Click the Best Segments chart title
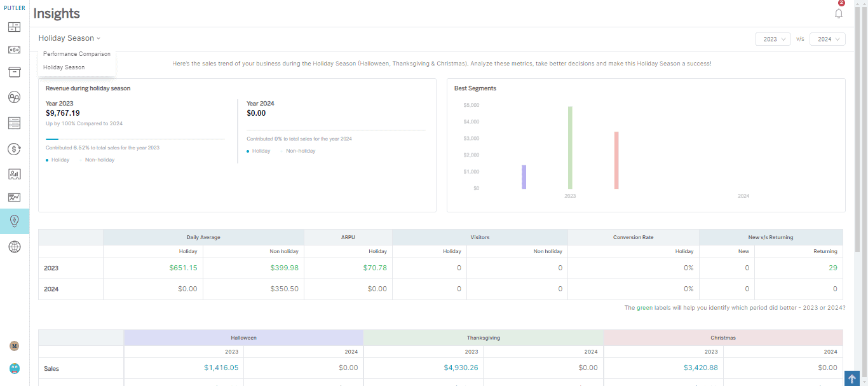Image resolution: width=868 pixels, height=386 pixels. pyautogui.click(x=475, y=88)
